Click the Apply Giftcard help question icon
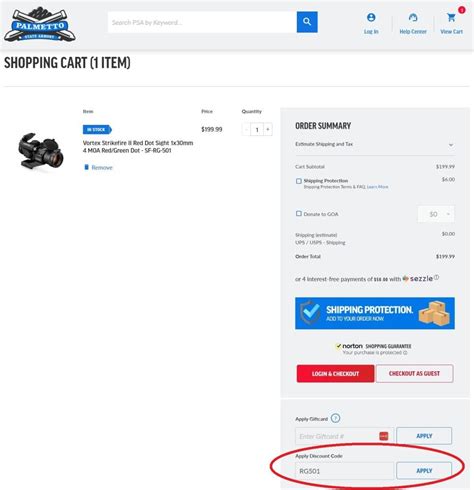This screenshot has height=490, width=474. click(x=335, y=418)
